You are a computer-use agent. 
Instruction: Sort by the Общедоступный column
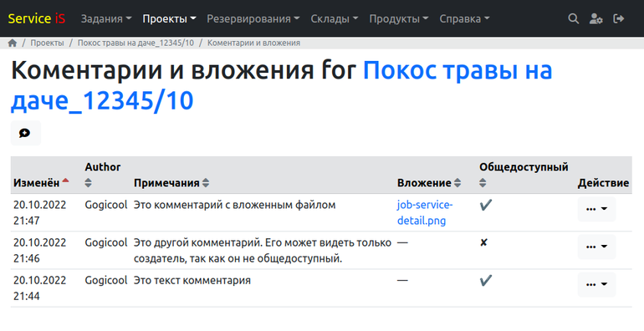click(524, 175)
